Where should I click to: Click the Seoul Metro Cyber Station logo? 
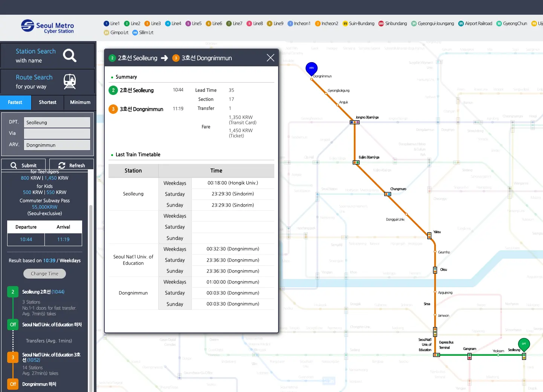47,27
